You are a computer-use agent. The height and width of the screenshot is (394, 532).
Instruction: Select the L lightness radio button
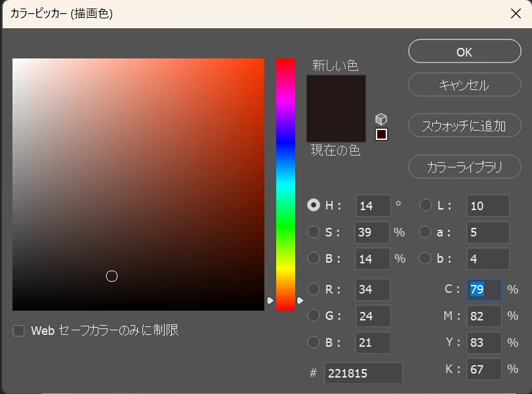426,205
